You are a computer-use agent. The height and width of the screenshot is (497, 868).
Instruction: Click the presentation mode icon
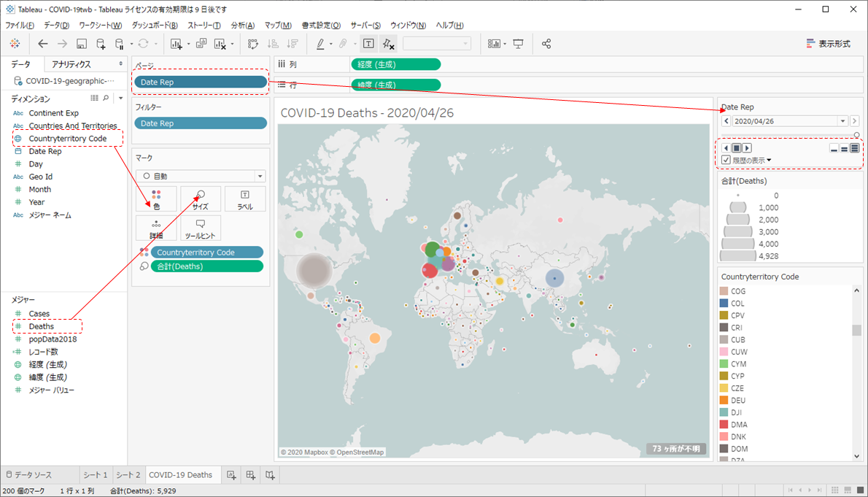pyautogui.click(x=518, y=44)
